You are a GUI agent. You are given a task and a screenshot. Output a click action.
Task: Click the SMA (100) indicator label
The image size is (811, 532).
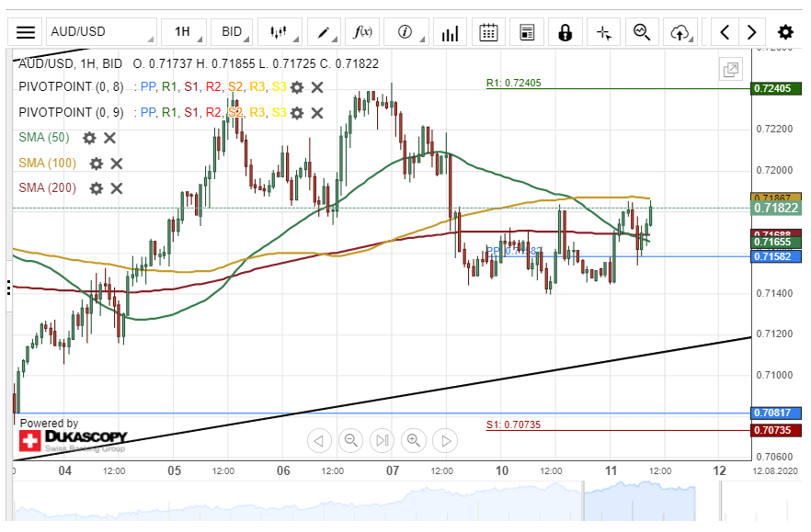click(48, 164)
